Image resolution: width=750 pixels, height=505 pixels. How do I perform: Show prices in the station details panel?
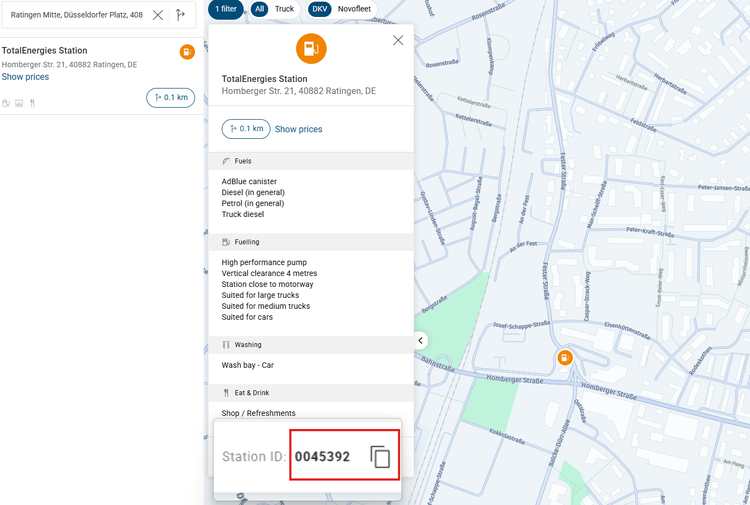[298, 129]
